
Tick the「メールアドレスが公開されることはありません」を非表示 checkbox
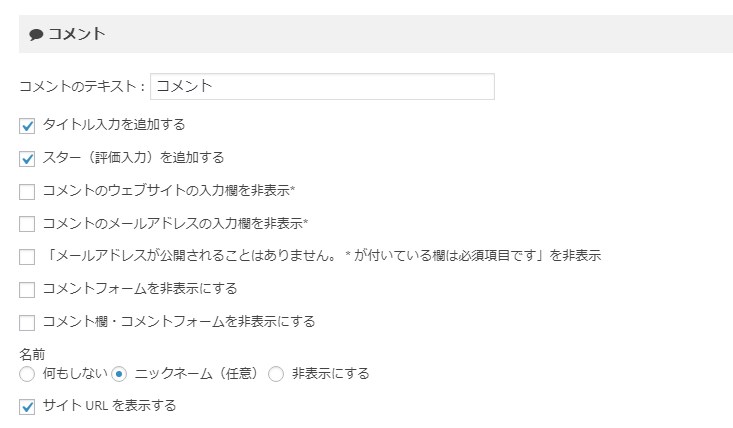[27, 257]
